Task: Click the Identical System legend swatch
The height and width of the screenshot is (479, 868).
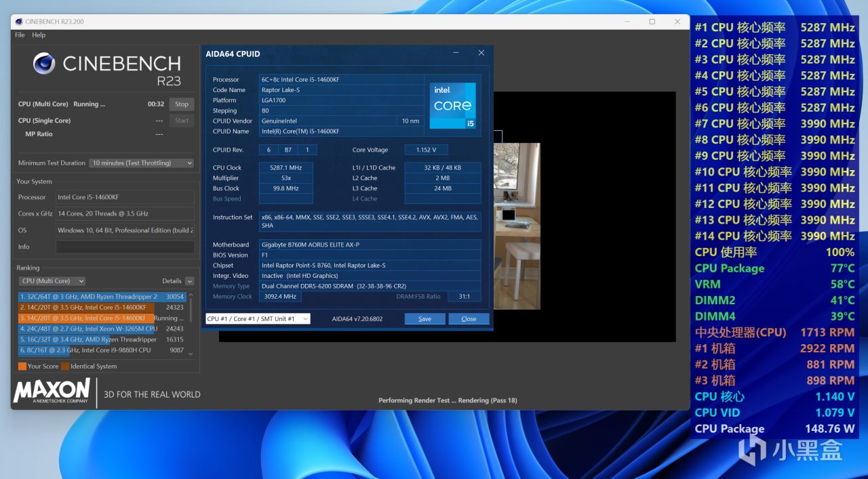Action: pos(65,367)
